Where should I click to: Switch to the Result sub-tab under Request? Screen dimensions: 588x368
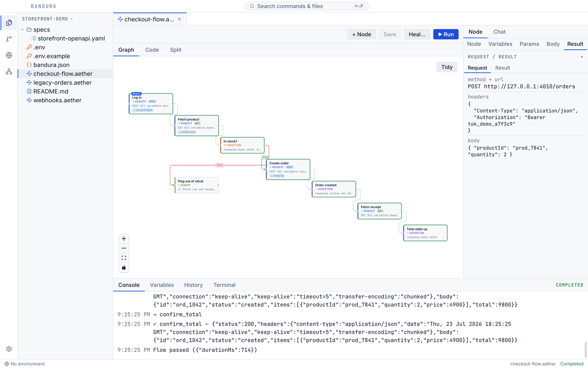pos(502,68)
